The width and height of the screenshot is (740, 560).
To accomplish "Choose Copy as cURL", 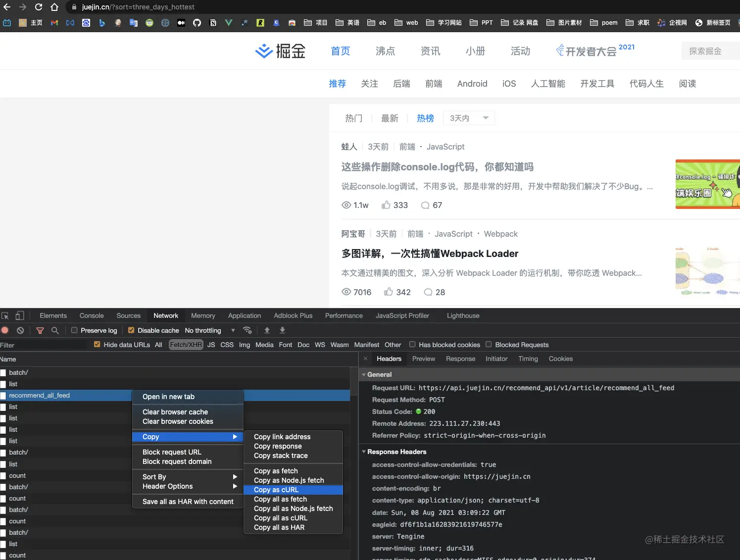I will [x=294, y=490].
